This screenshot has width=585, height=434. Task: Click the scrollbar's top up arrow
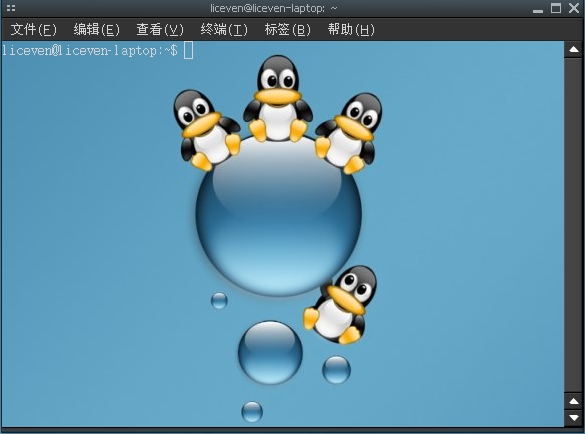coord(574,50)
